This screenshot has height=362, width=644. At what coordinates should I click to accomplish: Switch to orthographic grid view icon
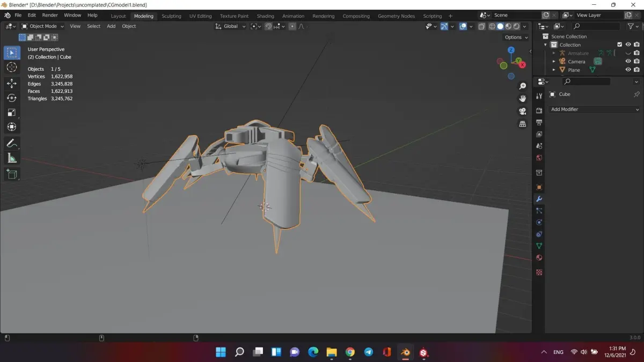(522, 124)
